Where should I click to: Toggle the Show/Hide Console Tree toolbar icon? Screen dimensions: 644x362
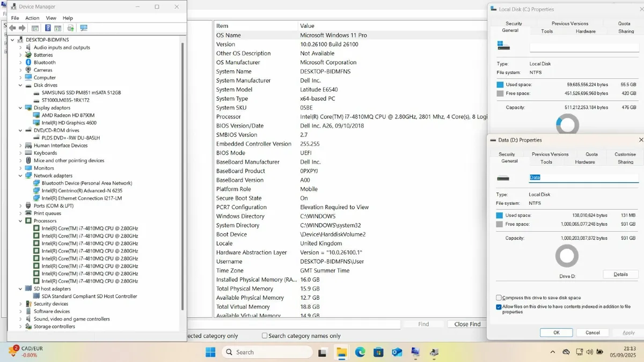point(35,28)
